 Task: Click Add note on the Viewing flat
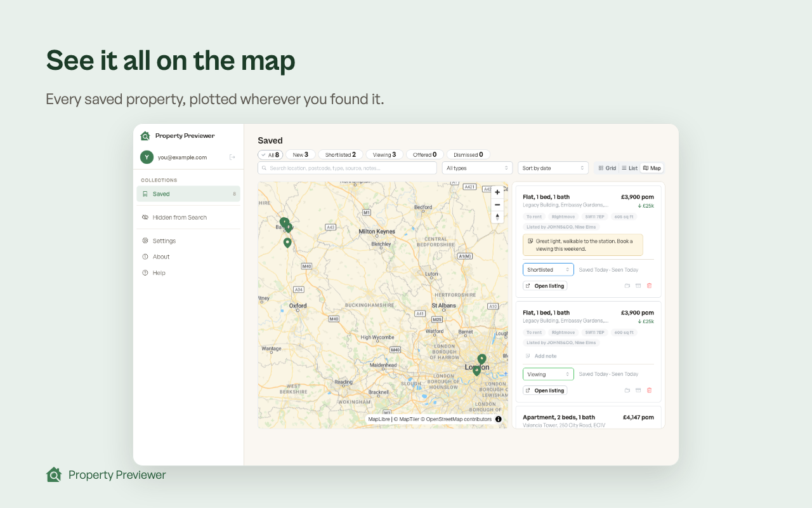tap(541, 356)
